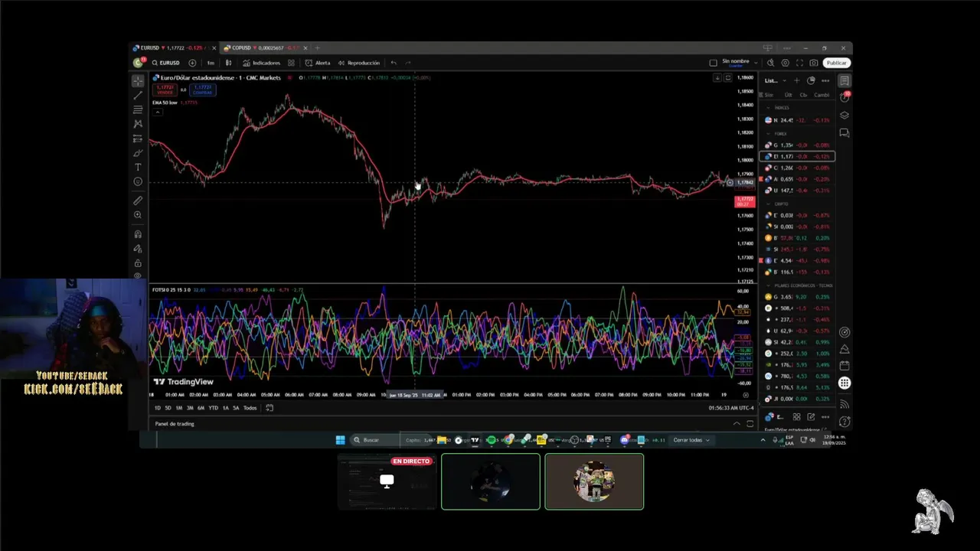Collapse the CRIPTO watchlist section

769,204
